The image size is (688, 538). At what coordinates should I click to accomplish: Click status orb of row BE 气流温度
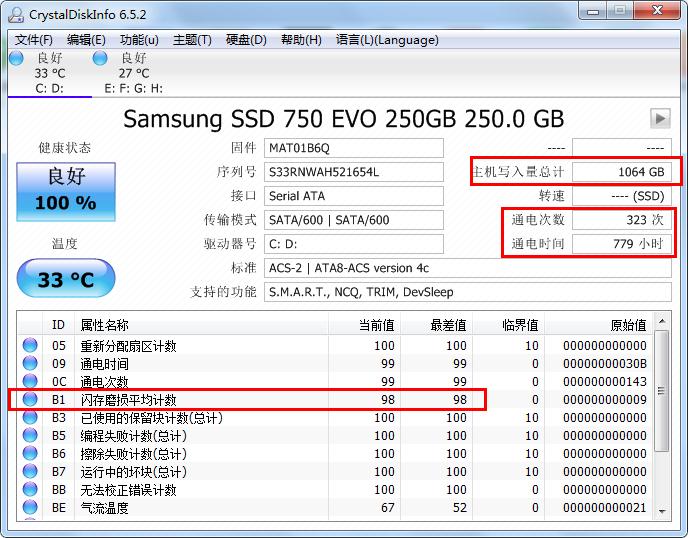(30, 507)
